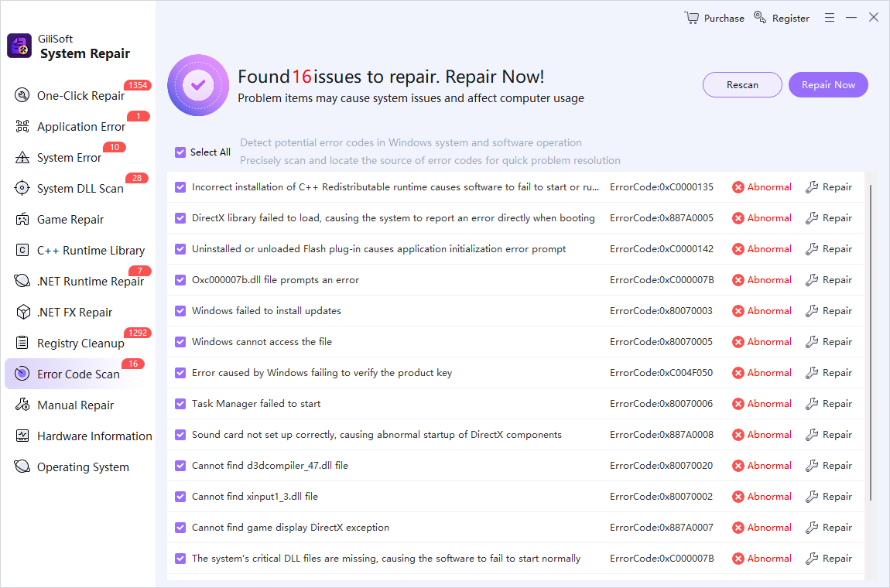This screenshot has height=588, width=890.
Task: Click the GiliSoft System Repair logo
Action: click(x=19, y=46)
